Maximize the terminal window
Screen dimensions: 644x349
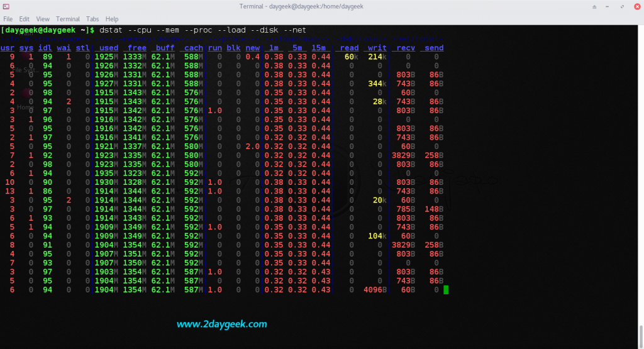click(623, 6)
